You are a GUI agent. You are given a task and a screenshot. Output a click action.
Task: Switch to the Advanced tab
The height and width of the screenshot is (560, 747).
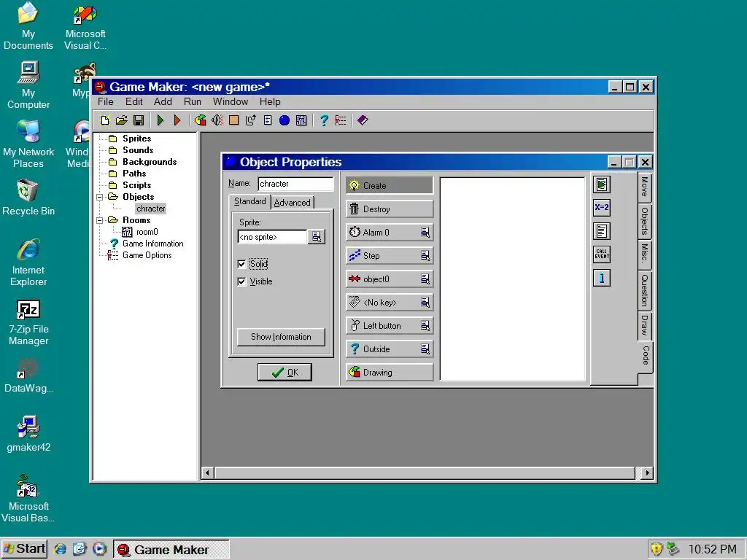tap(292, 203)
